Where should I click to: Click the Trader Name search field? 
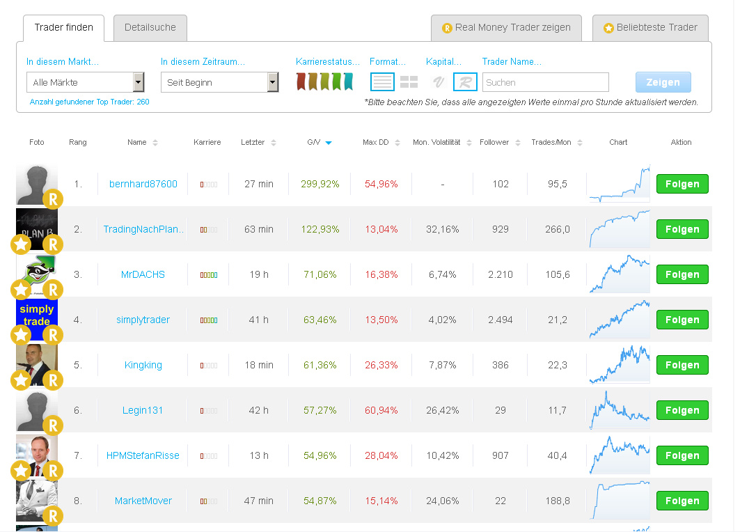(x=545, y=82)
